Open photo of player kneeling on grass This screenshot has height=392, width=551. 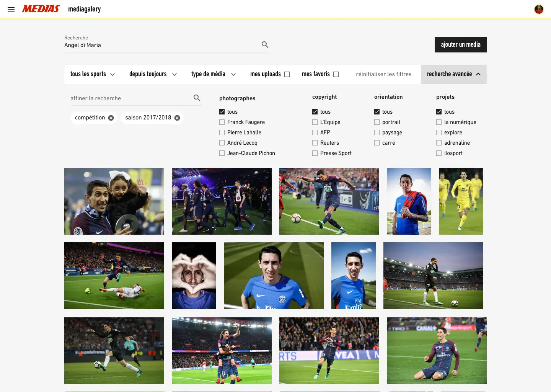click(x=437, y=351)
